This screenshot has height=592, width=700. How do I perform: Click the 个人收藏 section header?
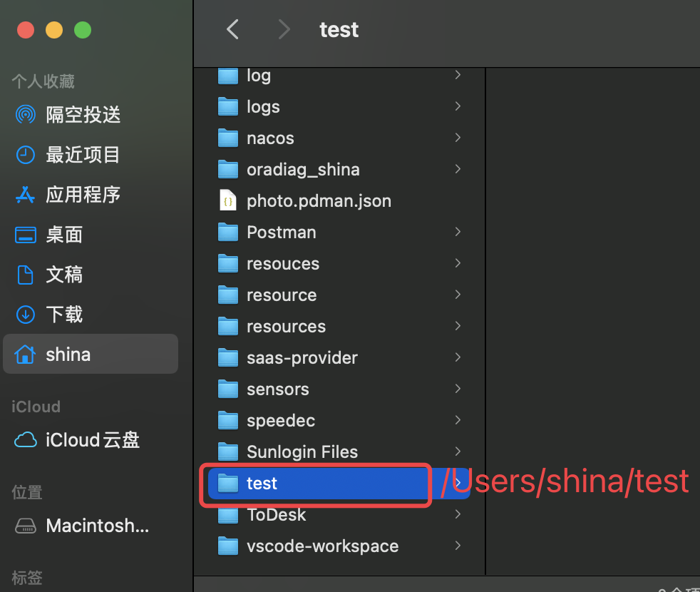(x=43, y=81)
